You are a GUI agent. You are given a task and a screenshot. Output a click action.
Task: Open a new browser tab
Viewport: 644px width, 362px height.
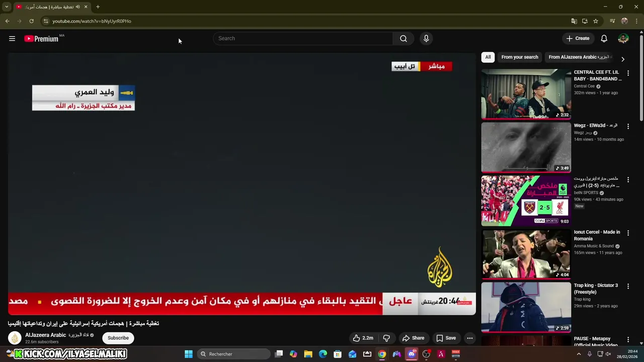point(98,7)
